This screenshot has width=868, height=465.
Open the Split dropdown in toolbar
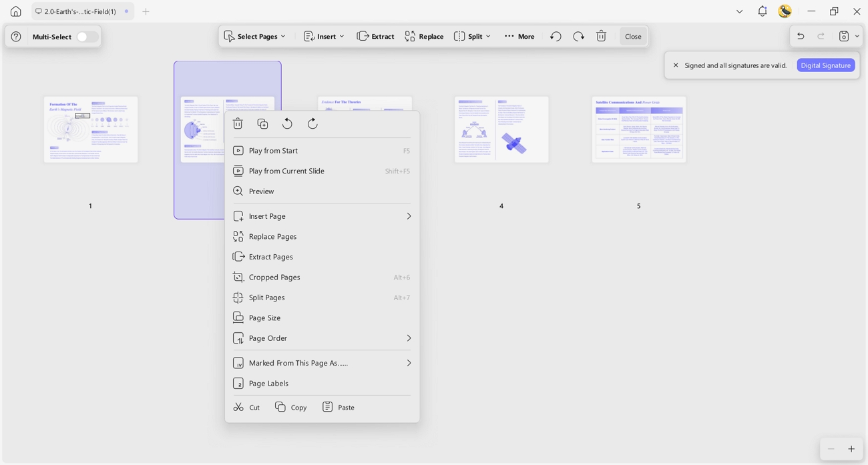pyautogui.click(x=472, y=36)
